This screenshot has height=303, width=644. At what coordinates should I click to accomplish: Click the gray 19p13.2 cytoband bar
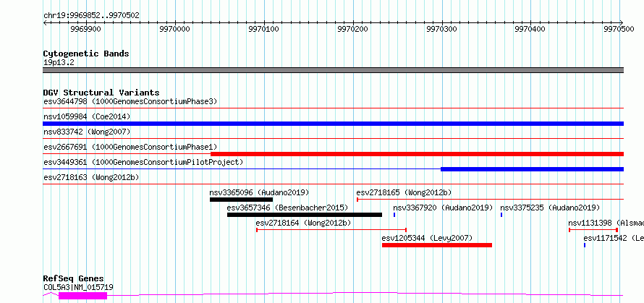[333, 70]
